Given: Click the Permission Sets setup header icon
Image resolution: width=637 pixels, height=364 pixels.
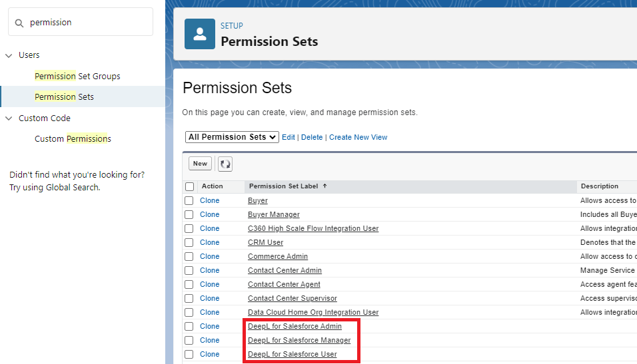Looking at the screenshot, I should click(200, 35).
